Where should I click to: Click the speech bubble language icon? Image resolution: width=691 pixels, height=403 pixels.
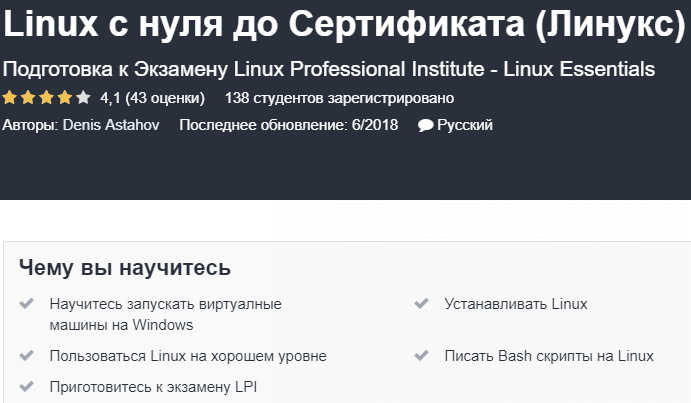click(425, 126)
